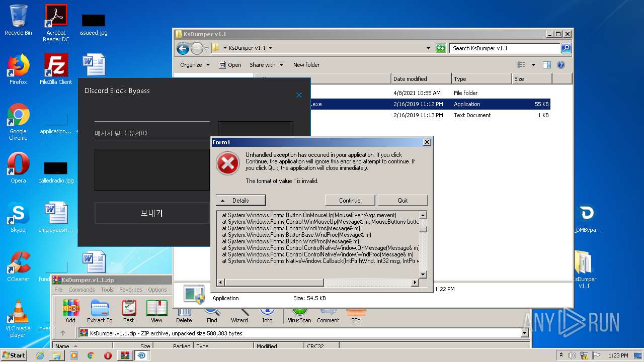Screen dimensions: 644x362
Task: Open WinRAR Commands menu
Action: 82,290
